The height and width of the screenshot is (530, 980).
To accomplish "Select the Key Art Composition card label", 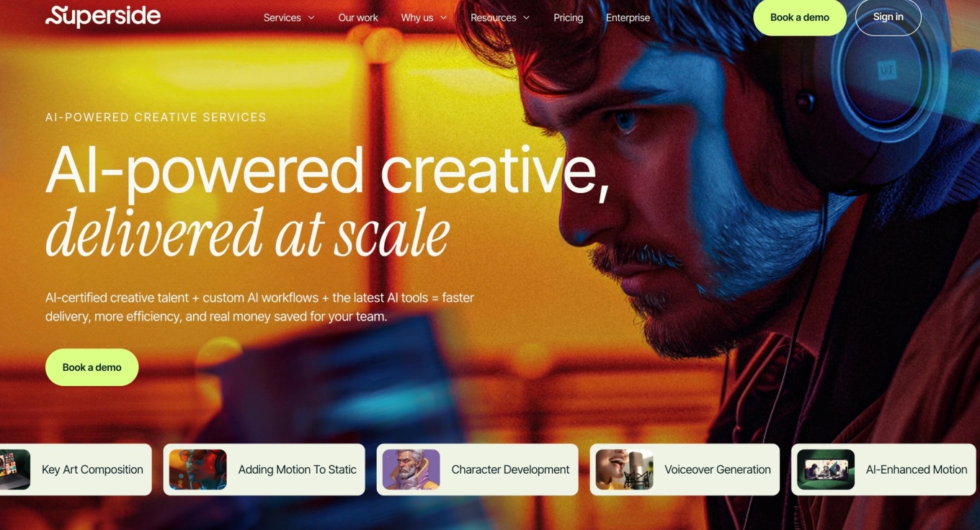I will click(x=92, y=470).
